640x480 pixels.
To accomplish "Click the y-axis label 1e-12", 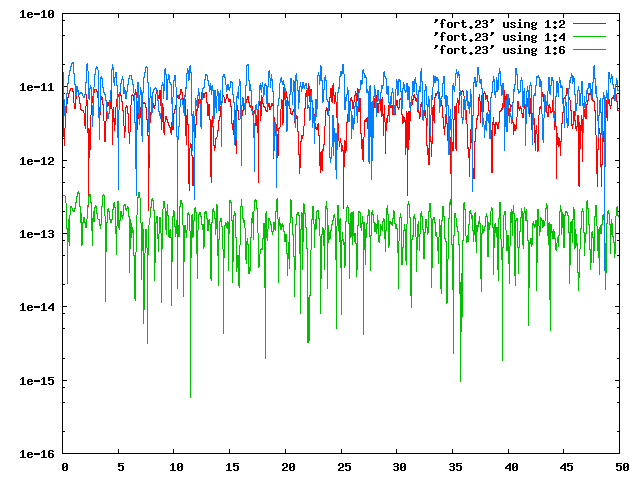I will pos(37,161).
